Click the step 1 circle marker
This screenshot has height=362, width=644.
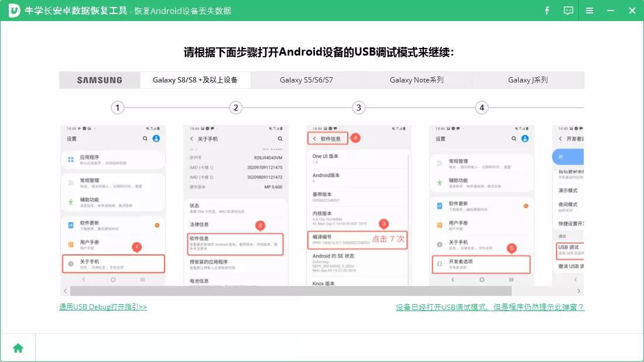point(117,108)
